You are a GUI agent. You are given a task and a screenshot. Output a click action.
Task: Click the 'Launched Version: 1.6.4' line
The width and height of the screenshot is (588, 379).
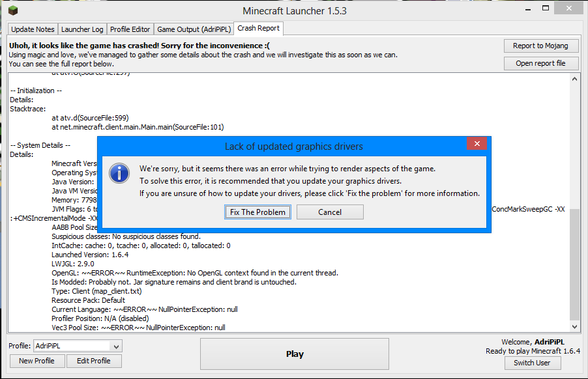(x=90, y=255)
